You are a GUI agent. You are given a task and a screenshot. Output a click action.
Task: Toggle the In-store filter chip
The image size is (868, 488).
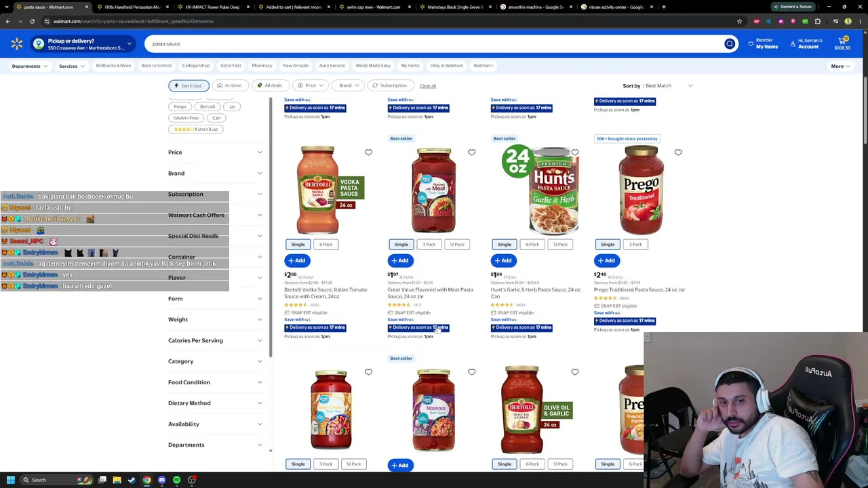229,85
